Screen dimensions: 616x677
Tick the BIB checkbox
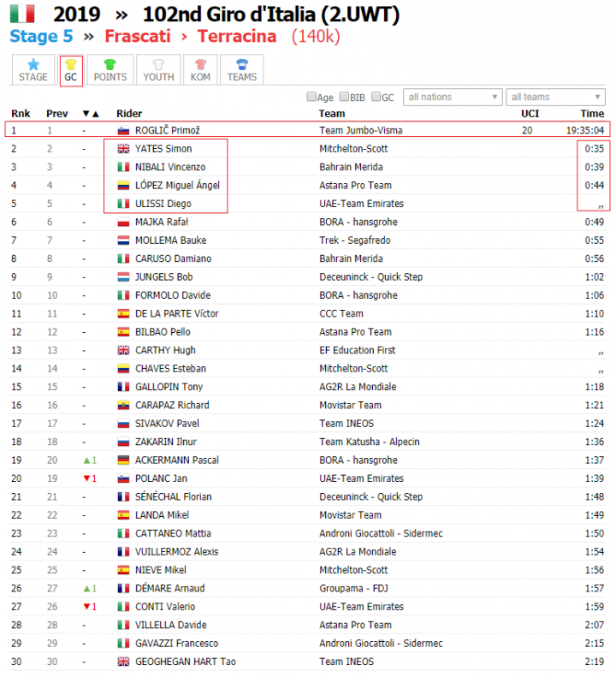pos(344,97)
